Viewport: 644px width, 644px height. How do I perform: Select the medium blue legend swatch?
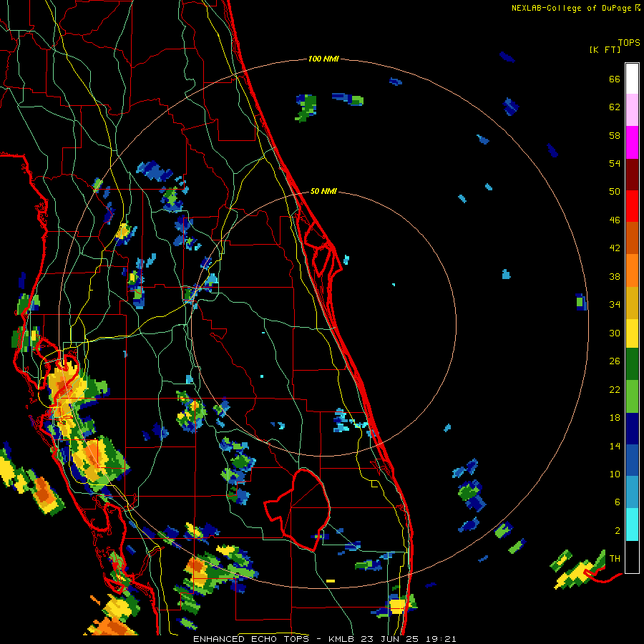pos(632,460)
